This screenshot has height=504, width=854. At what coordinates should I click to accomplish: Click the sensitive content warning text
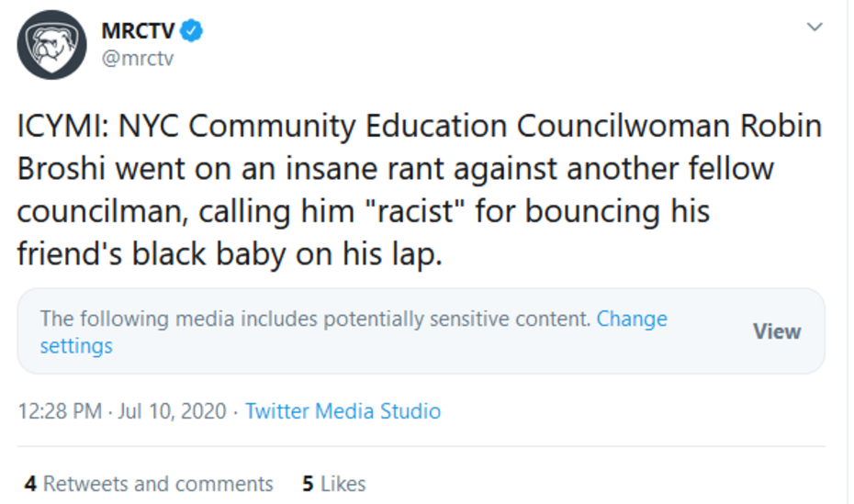pyautogui.click(x=314, y=319)
